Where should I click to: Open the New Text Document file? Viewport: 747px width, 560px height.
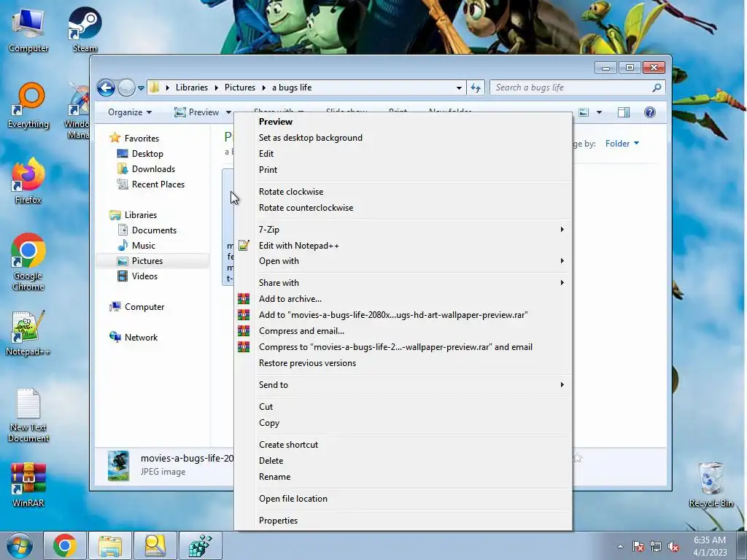28,415
